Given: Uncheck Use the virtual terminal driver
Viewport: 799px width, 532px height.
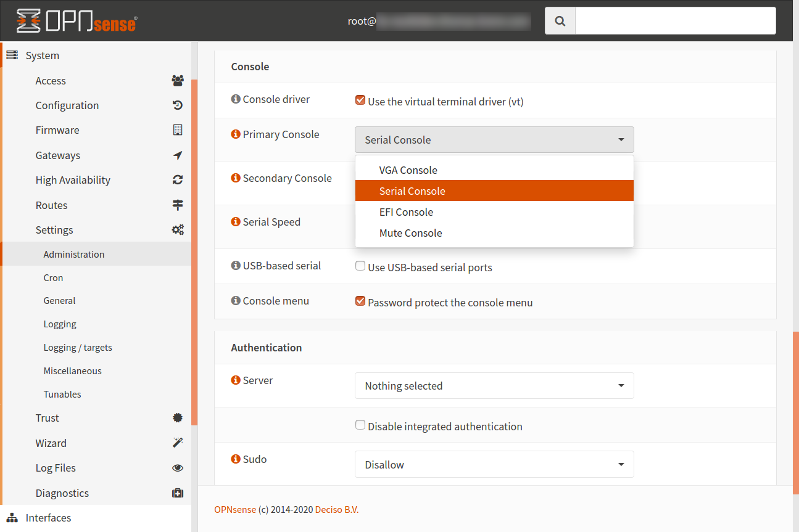Looking at the screenshot, I should pyautogui.click(x=360, y=100).
